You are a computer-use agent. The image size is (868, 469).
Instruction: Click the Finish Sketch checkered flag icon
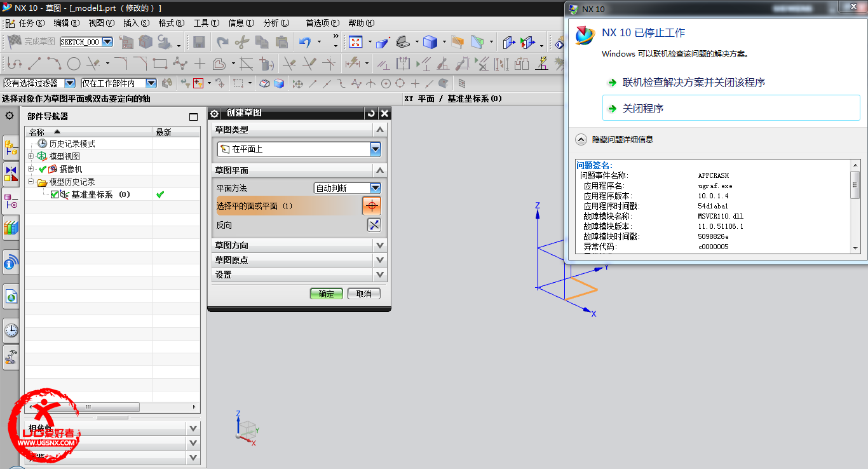coord(15,42)
